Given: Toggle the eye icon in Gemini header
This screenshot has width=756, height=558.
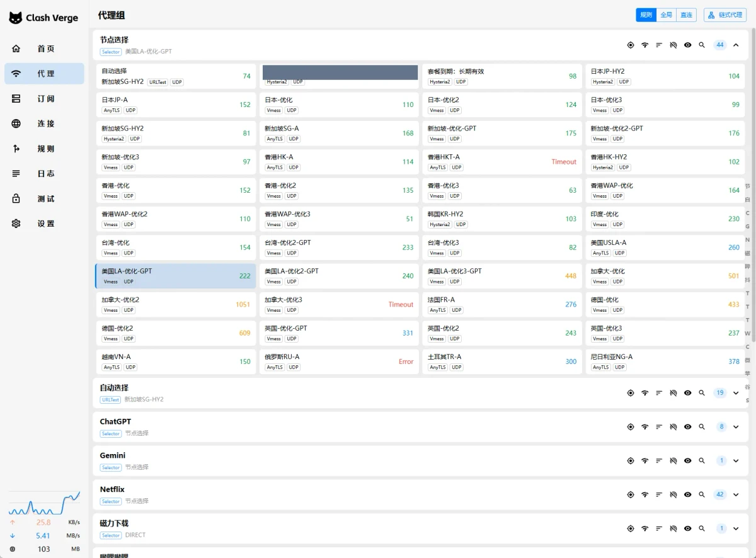Looking at the screenshot, I should tap(687, 461).
